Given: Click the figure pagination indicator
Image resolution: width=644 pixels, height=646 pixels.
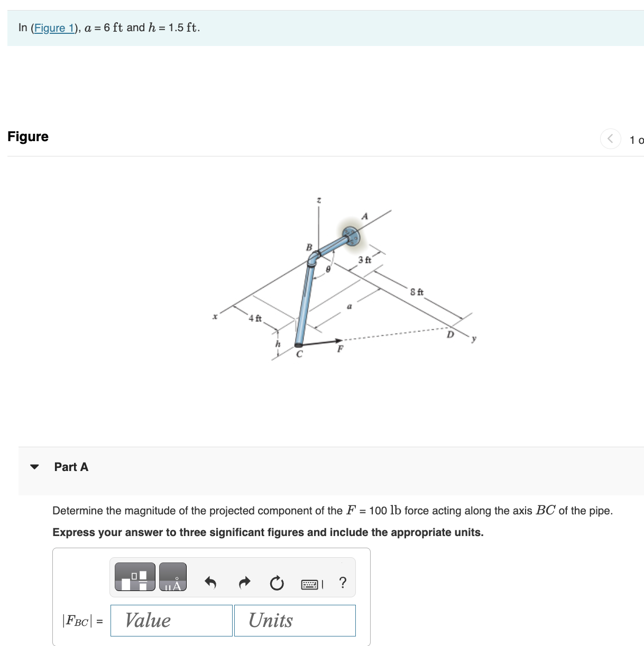Looking at the screenshot, I should coord(636,140).
